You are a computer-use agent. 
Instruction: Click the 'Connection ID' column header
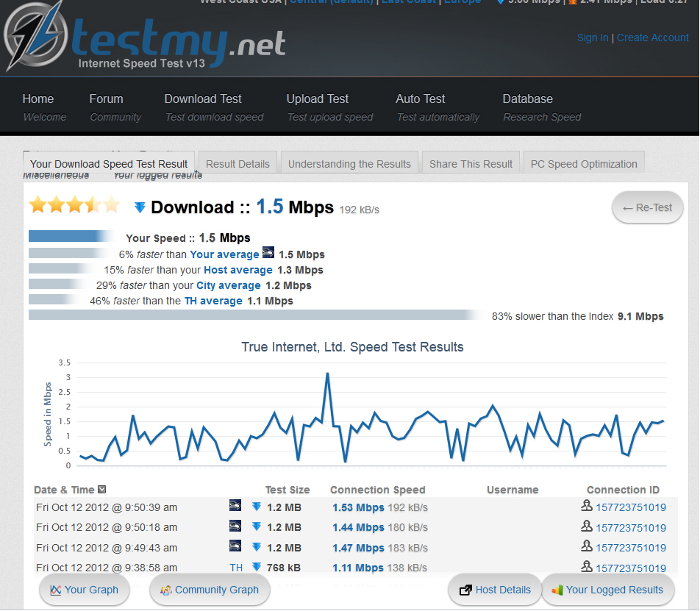pos(623,490)
